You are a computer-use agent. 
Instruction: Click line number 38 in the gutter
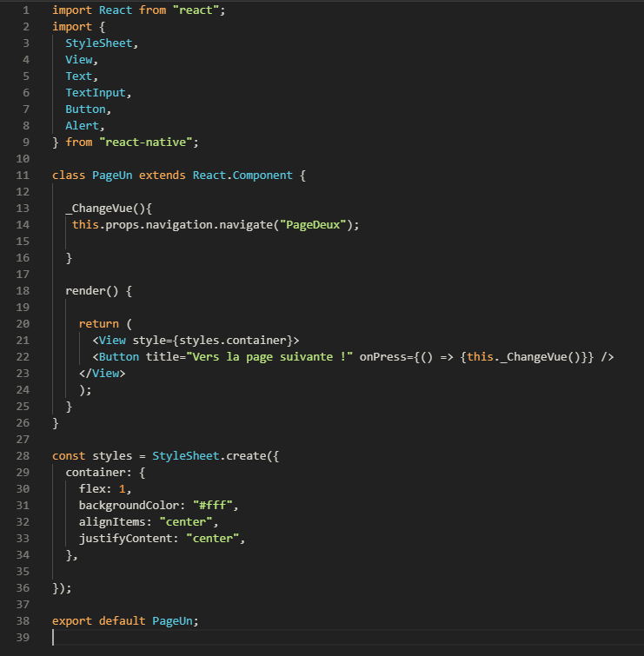23,621
